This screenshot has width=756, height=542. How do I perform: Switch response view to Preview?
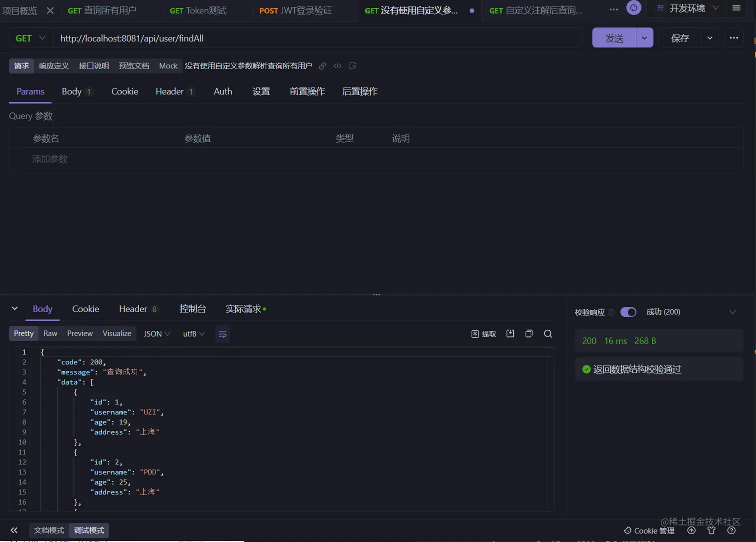80,333
